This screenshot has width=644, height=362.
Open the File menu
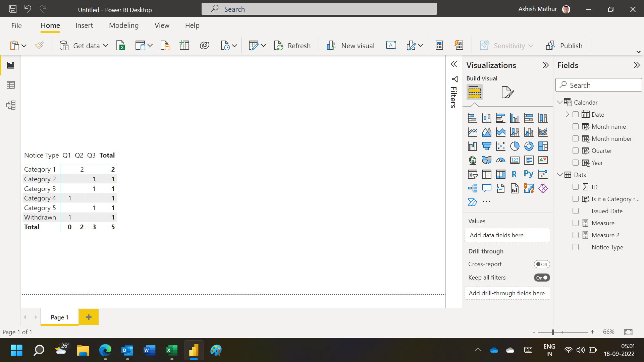click(16, 25)
